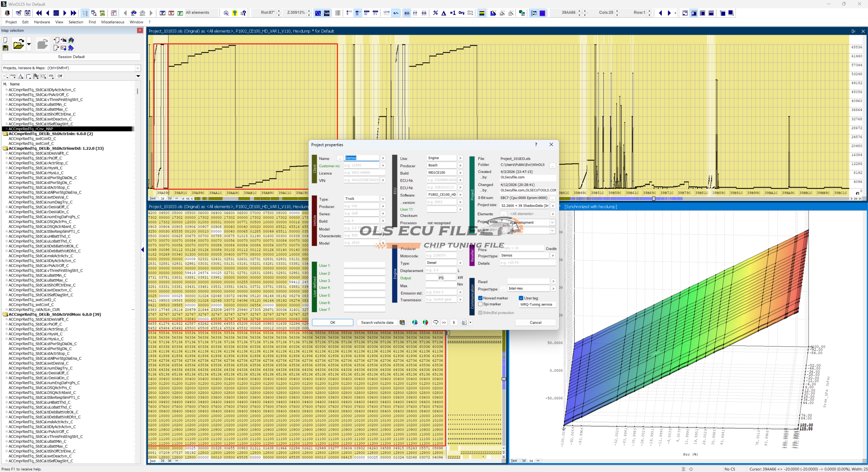
Task: Select the 16-bit data width icon
Action: (357, 13)
